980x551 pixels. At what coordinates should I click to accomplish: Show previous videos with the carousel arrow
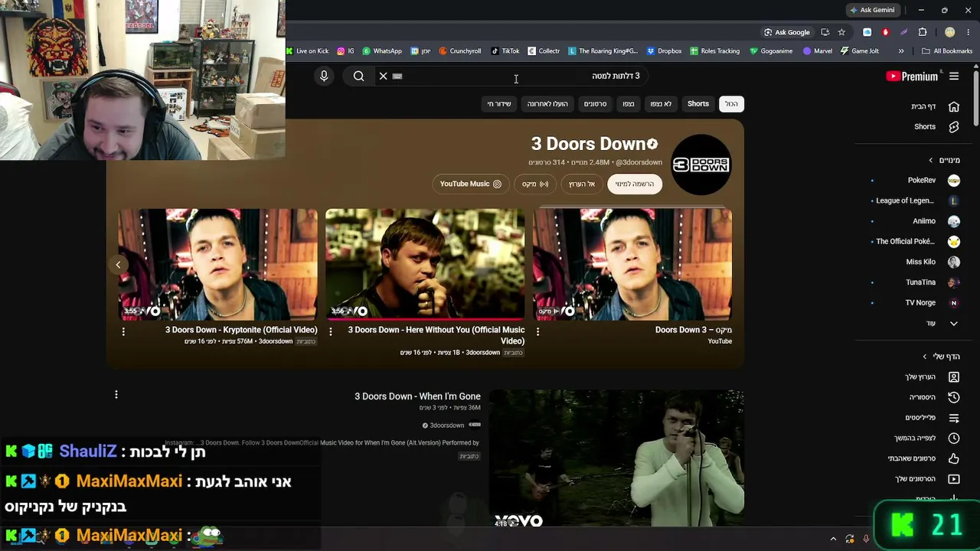coord(118,265)
